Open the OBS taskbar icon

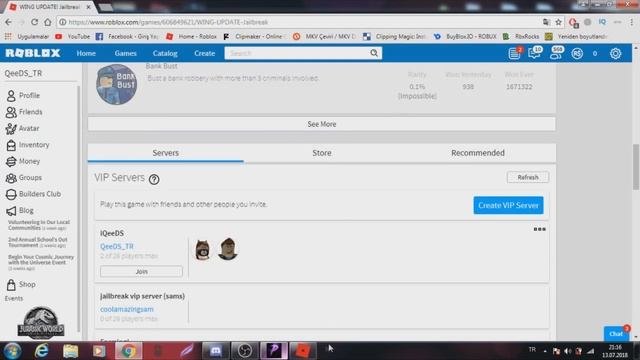tap(244, 351)
